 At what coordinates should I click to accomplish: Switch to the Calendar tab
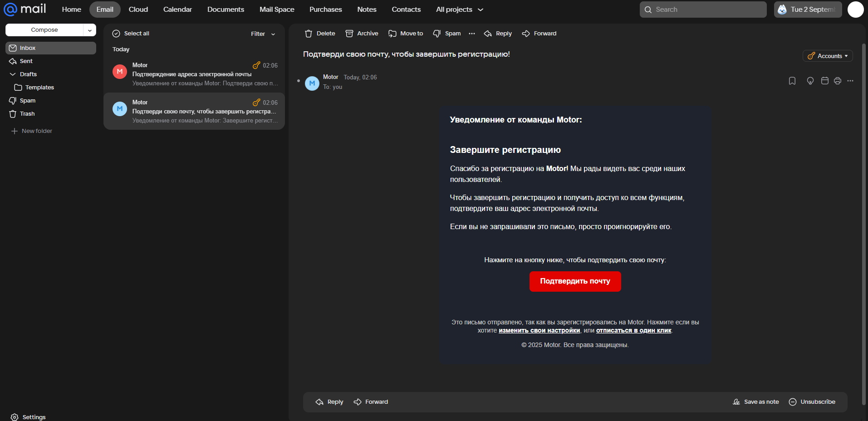click(177, 10)
